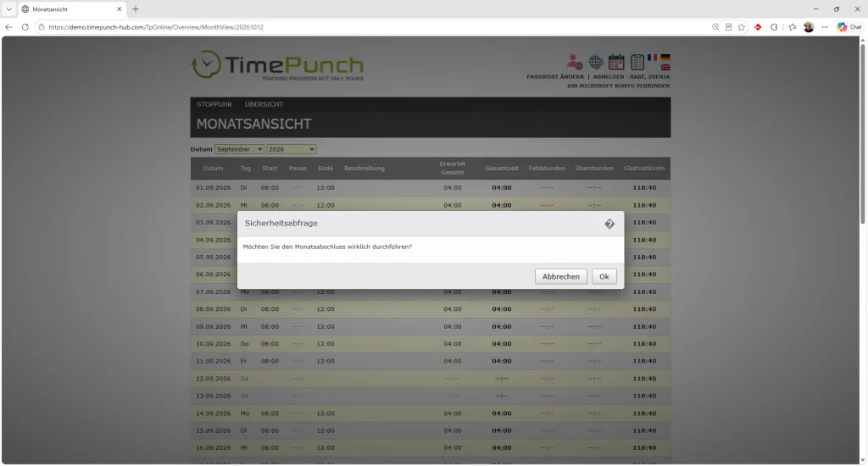Click the Fehlstunden column header
Viewport: 868px width, 466px height.
(547, 169)
